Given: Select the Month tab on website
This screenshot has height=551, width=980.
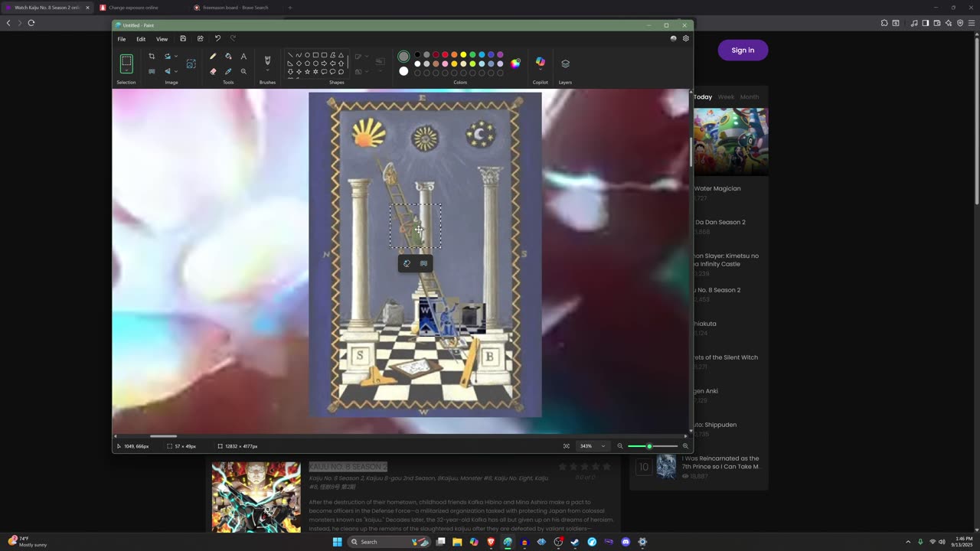Looking at the screenshot, I should [750, 97].
